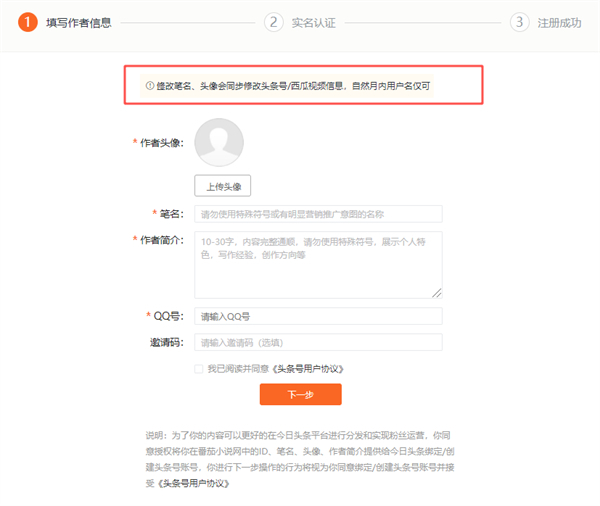
Task: Click the warning icon in the notice banner
Action: click(150, 86)
